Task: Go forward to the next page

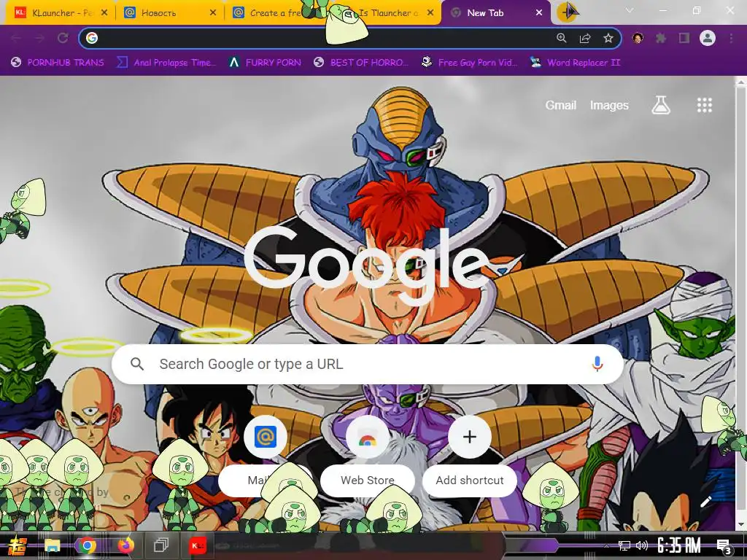Action: coord(39,38)
